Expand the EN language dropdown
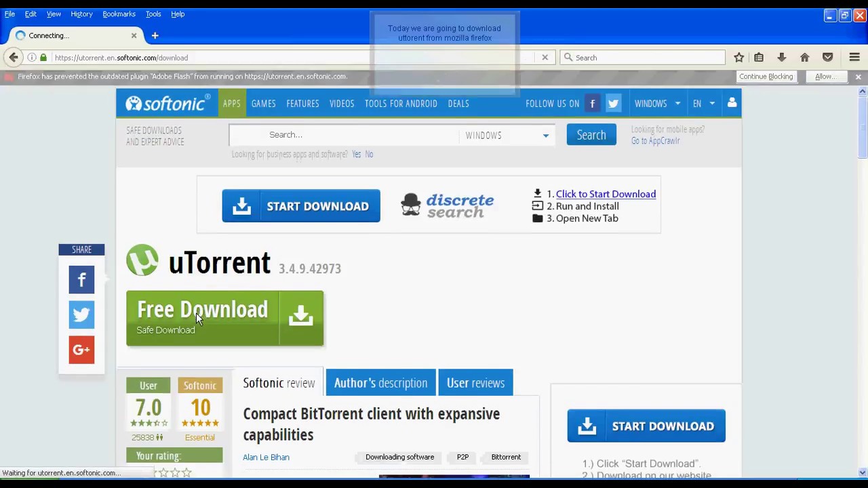The width and height of the screenshot is (868, 488). tap(703, 104)
